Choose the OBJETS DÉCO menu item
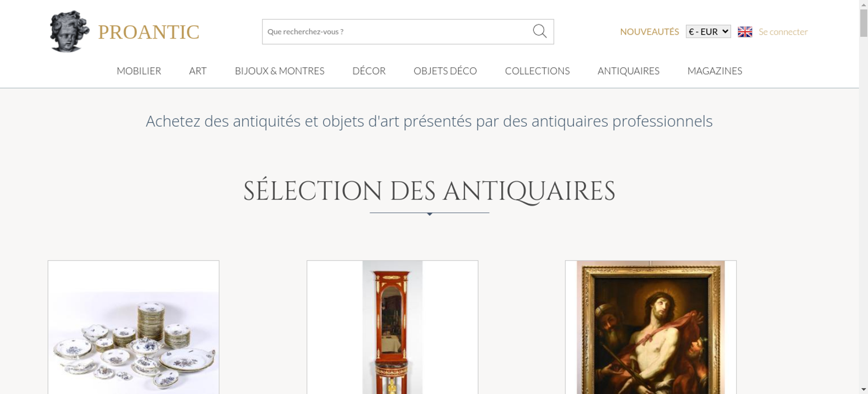The height and width of the screenshot is (394, 868). tap(445, 71)
